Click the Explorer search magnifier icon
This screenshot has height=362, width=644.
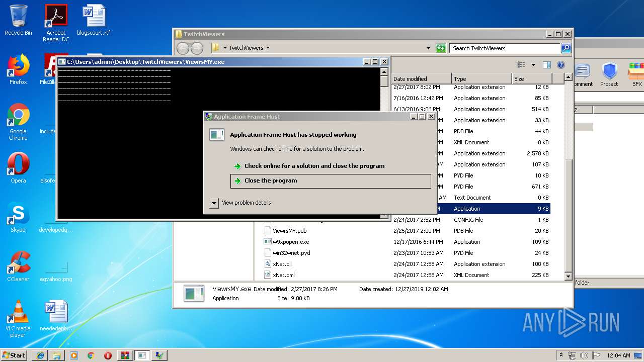[x=566, y=48]
